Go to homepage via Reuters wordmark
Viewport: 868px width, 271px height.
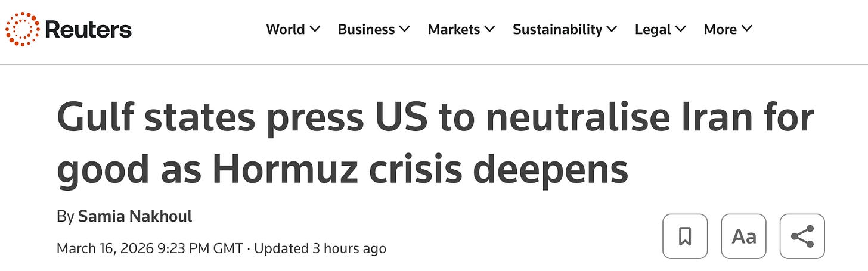point(88,29)
